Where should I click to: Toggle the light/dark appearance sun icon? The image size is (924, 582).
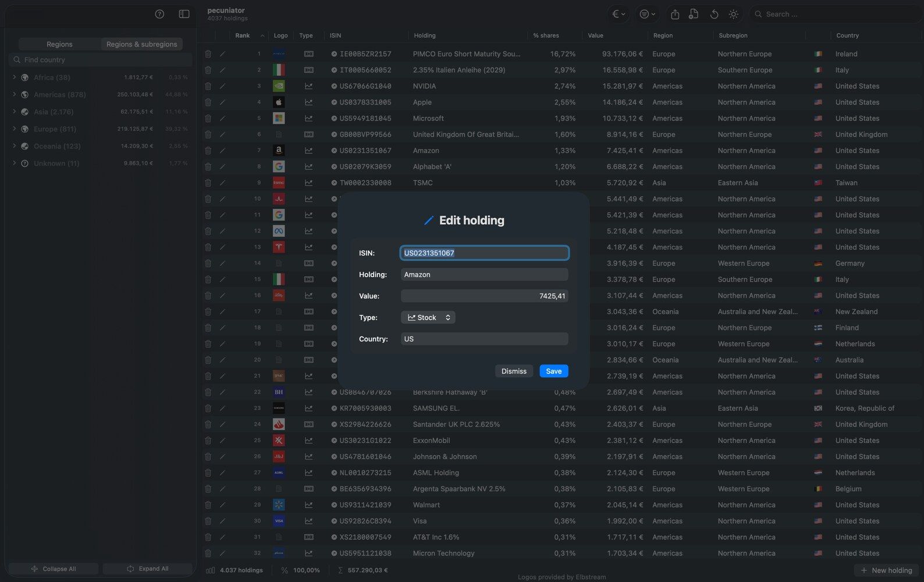(733, 14)
